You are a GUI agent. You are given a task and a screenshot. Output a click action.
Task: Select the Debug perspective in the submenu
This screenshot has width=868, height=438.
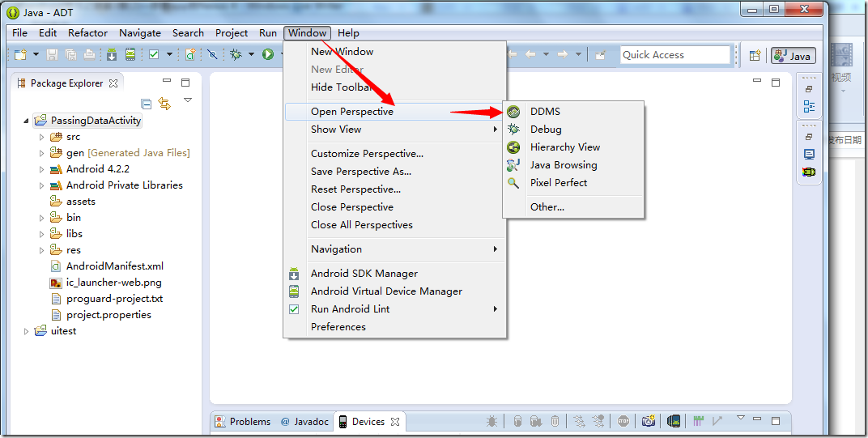[x=573, y=129]
